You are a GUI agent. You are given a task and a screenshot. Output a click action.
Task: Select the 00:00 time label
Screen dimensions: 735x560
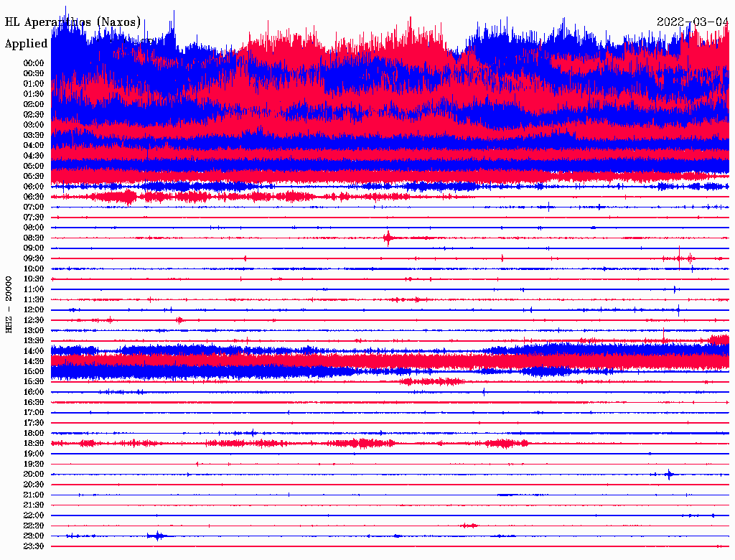tap(34, 63)
